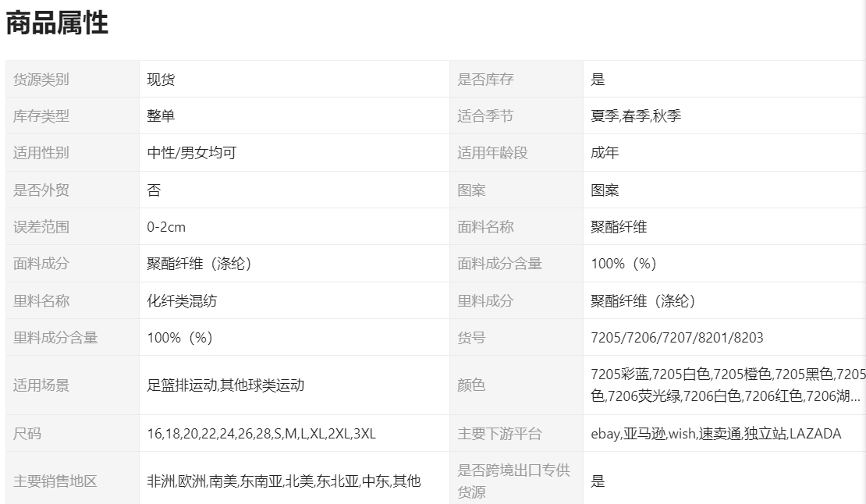Image resolution: width=866 pixels, height=504 pixels.
Task: Click the 否 value beside 是否外贸
Action: click(x=154, y=190)
